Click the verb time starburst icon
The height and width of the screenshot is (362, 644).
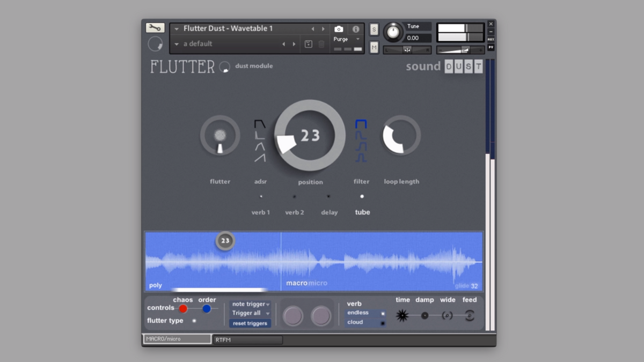402,316
